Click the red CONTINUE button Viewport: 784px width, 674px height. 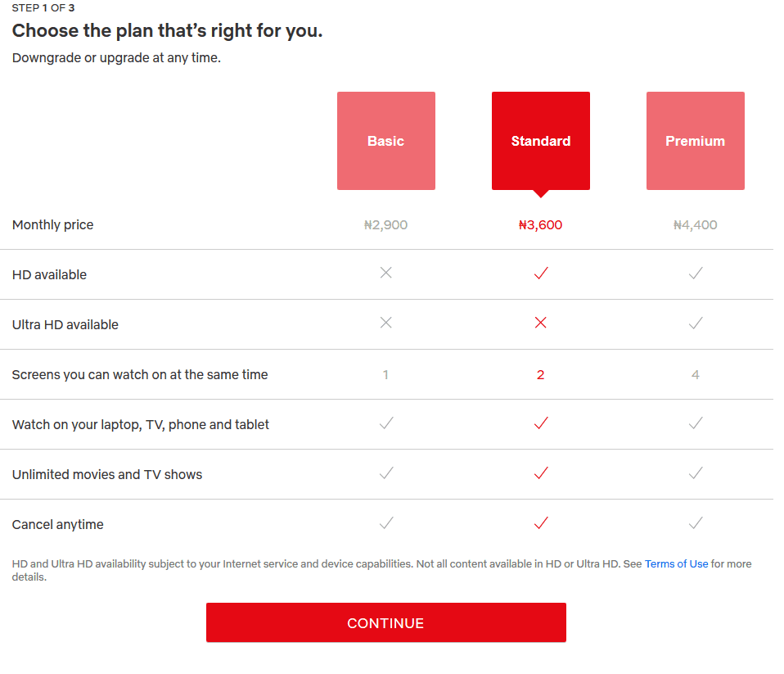coord(385,622)
